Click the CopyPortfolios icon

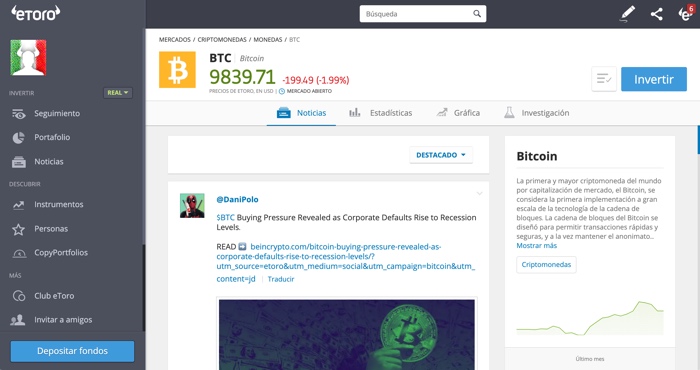(19, 253)
